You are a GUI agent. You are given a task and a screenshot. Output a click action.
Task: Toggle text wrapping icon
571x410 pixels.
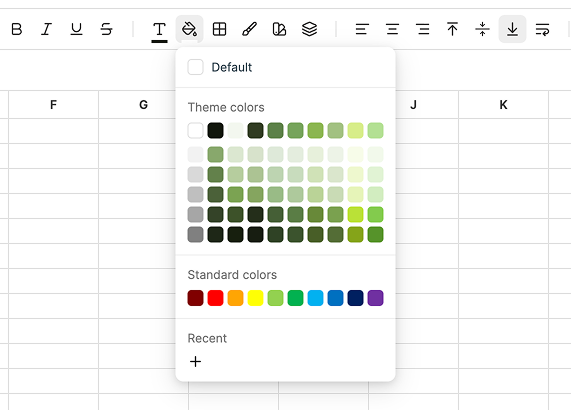pos(543,29)
